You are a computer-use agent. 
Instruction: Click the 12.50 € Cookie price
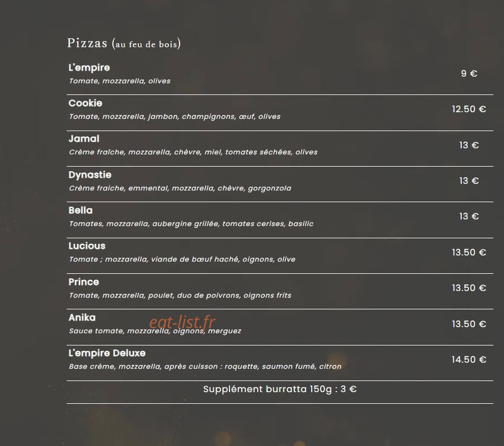[469, 109]
